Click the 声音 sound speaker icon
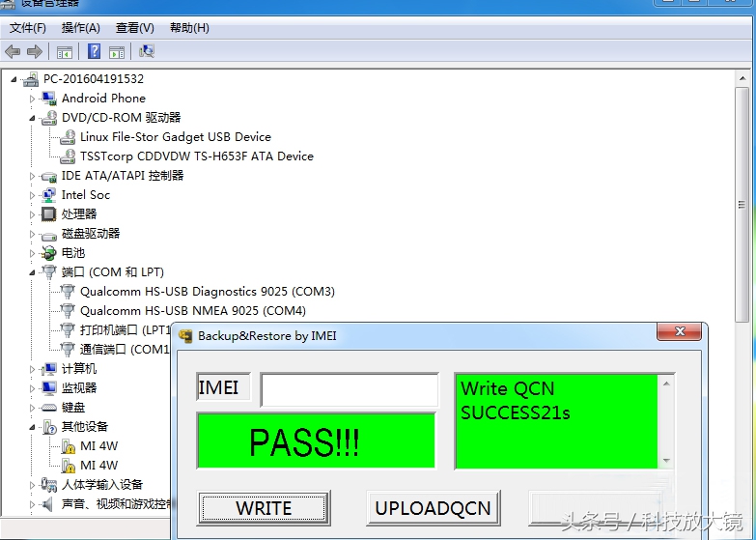The height and width of the screenshot is (540, 756). pyautogui.click(x=47, y=504)
